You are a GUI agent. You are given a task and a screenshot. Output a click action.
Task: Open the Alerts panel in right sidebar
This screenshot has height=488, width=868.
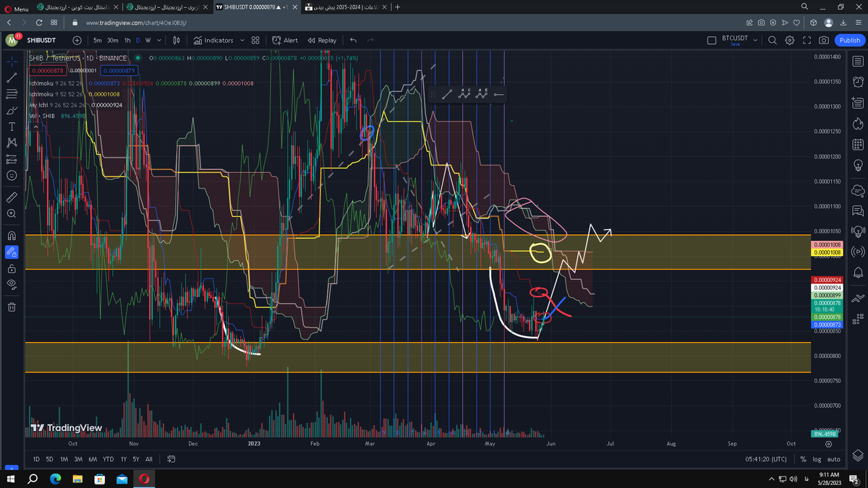[x=858, y=82]
